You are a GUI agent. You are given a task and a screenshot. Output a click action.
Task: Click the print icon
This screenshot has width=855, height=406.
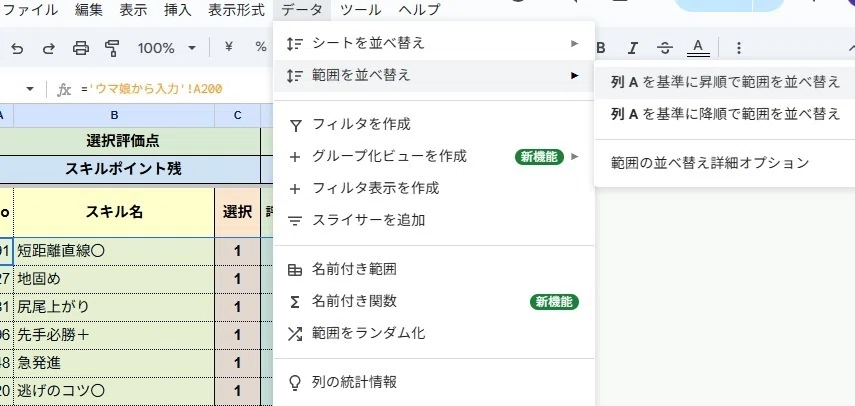click(x=81, y=49)
